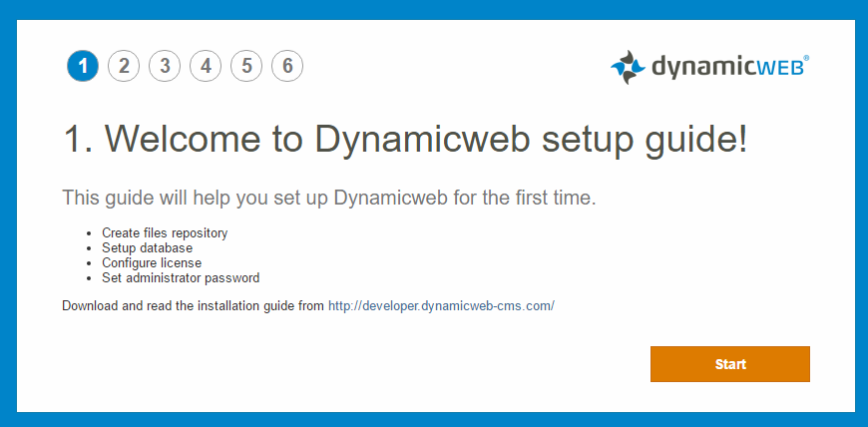Viewport: 868px width, 427px height.
Task: Select the "Configure license" bullet item
Action: click(152, 263)
